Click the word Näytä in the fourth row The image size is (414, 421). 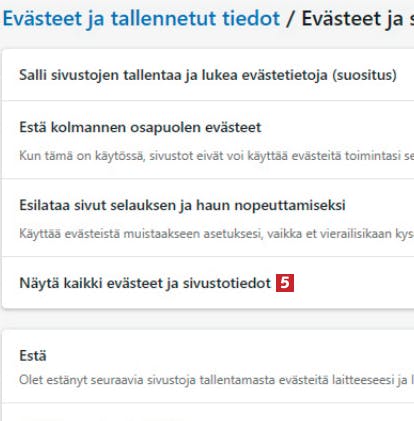coord(39,283)
